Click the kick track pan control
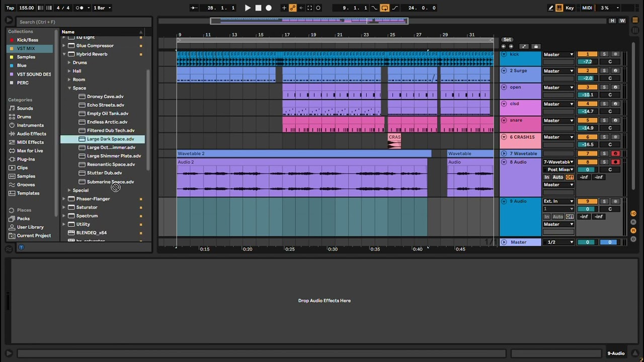 click(610, 61)
